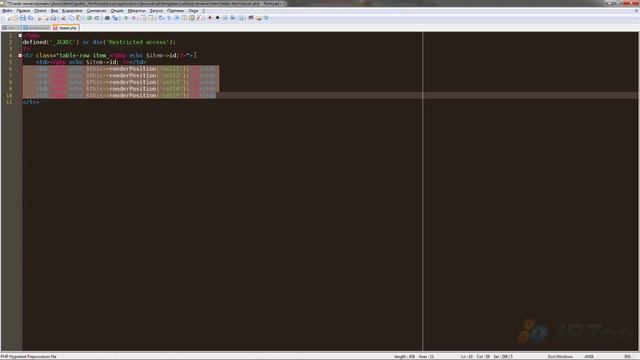
Task: Open the ? help menu
Action: tap(204, 11)
